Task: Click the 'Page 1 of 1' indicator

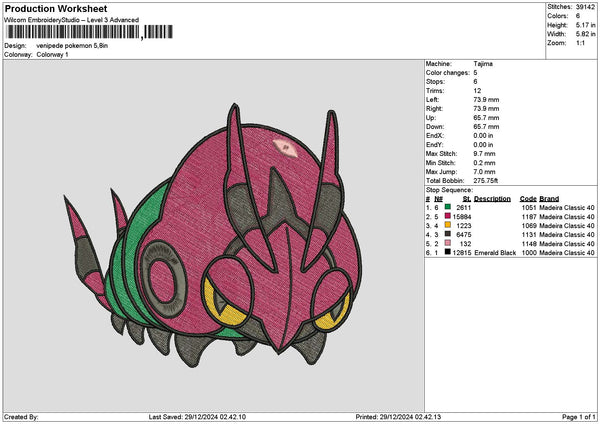Action: tap(579, 417)
